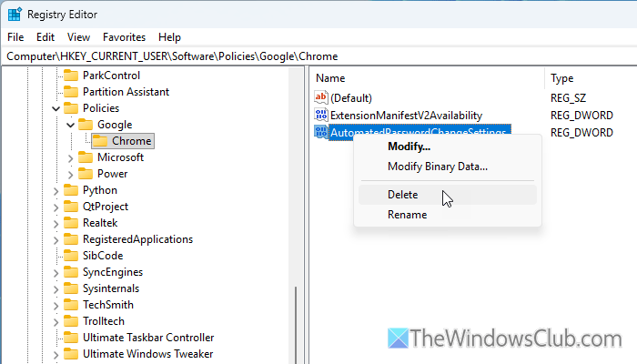Expand the Microsoft key
Viewport: 637px width, 364px height.
pyautogui.click(x=71, y=157)
